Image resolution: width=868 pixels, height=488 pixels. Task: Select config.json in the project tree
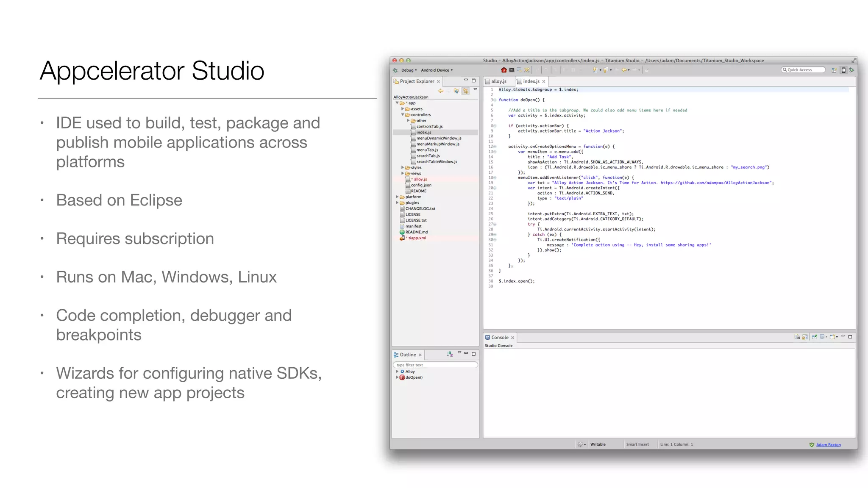pyautogui.click(x=421, y=185)
